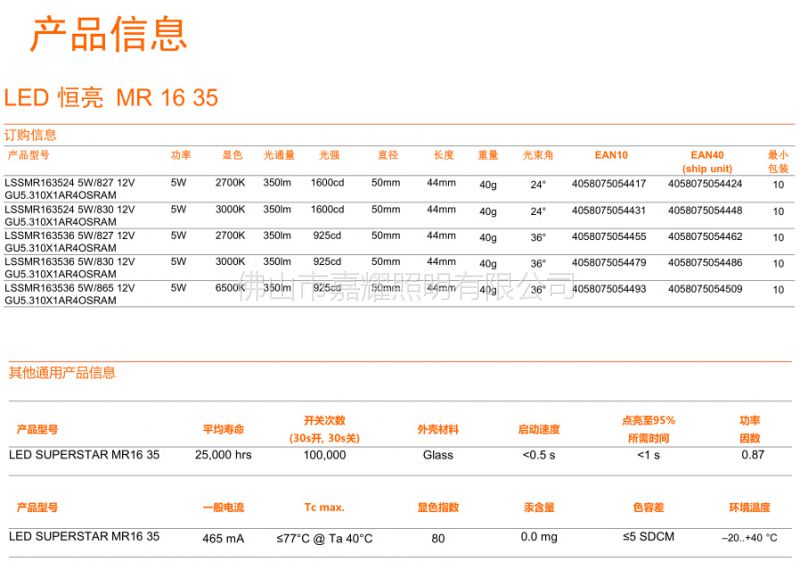Viewport: 800px width, 562px height.
Task: Click the 环境温度 column header
Action: pyautogui.click(x=749, y=507)
